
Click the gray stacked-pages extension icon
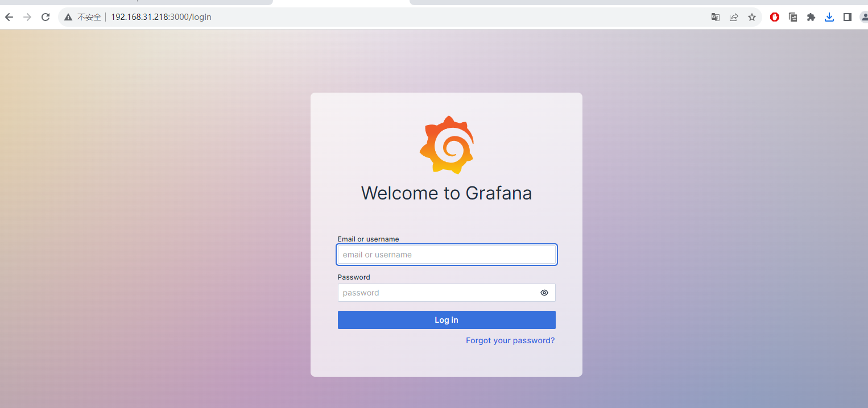(793, 17)
